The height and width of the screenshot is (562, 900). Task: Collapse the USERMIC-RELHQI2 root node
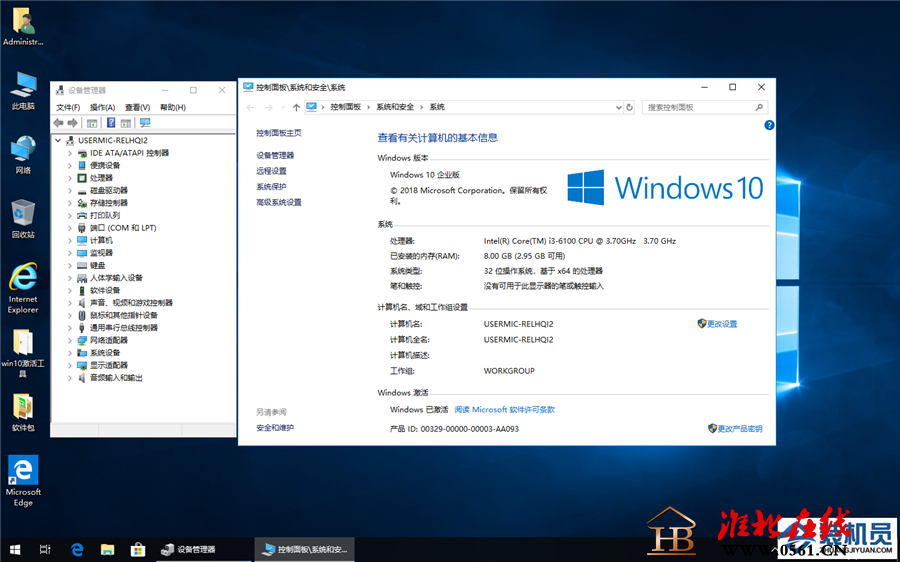pyautogui.click(x=58, y=141)
